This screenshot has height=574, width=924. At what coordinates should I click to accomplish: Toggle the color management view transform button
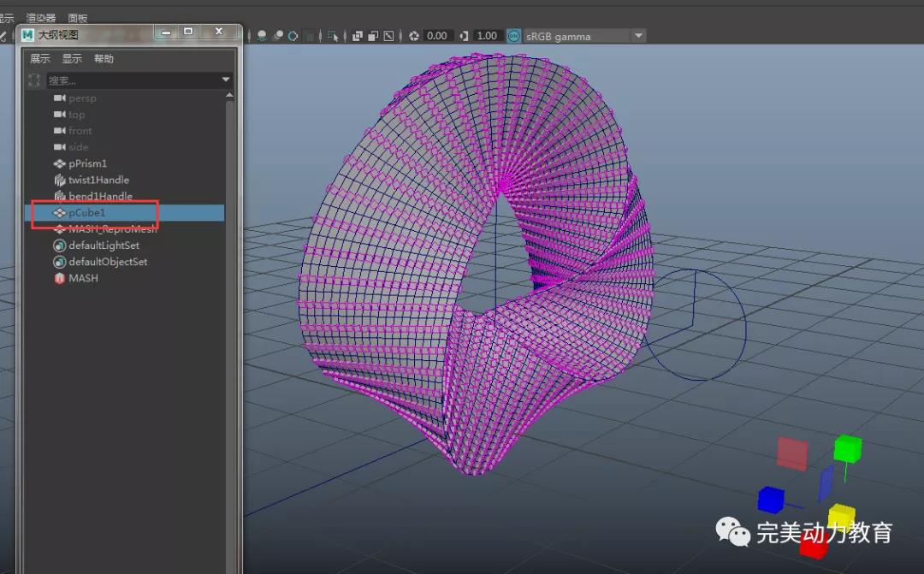click(x=513, y=36)
